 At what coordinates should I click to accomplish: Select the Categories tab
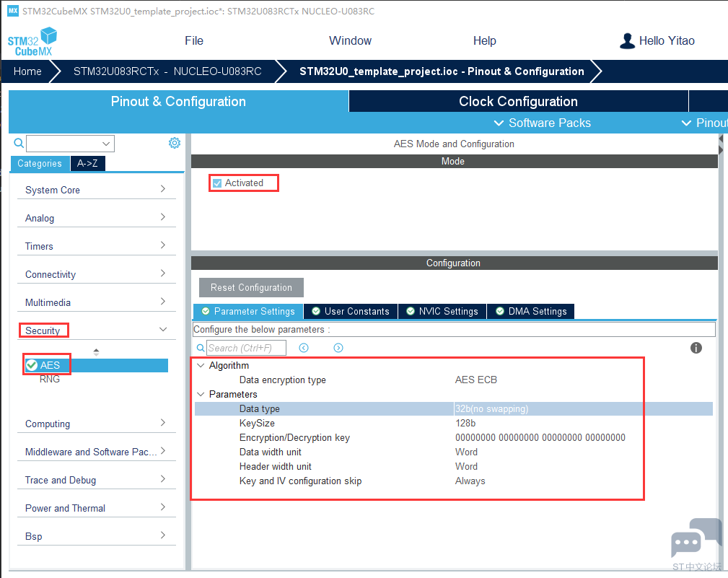40,163
